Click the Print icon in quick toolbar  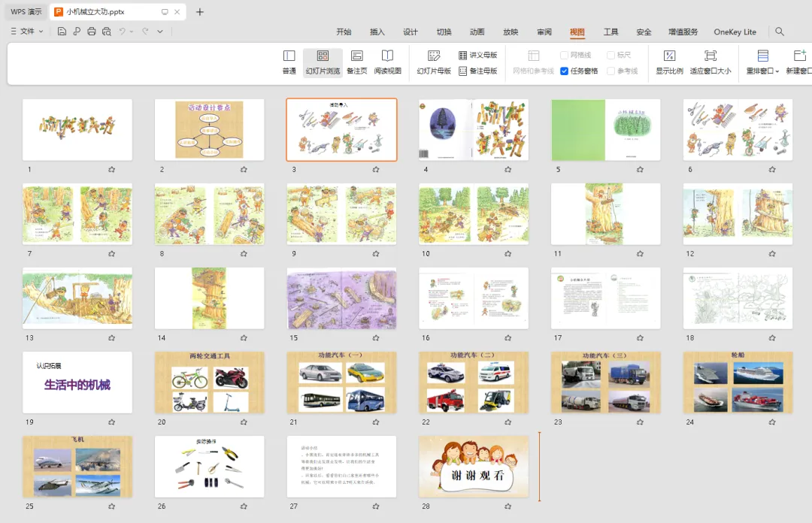[92, 32]
